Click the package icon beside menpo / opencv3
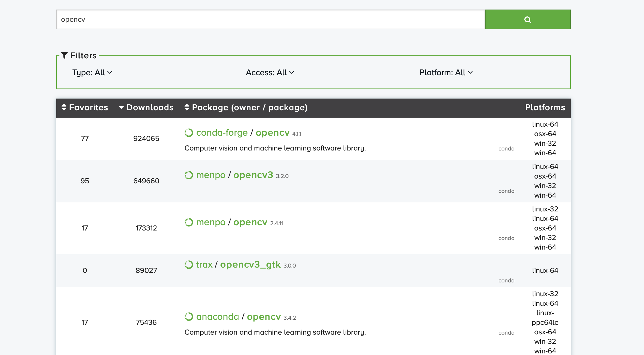Screen dimensions: 644x355 coord(189,175)
